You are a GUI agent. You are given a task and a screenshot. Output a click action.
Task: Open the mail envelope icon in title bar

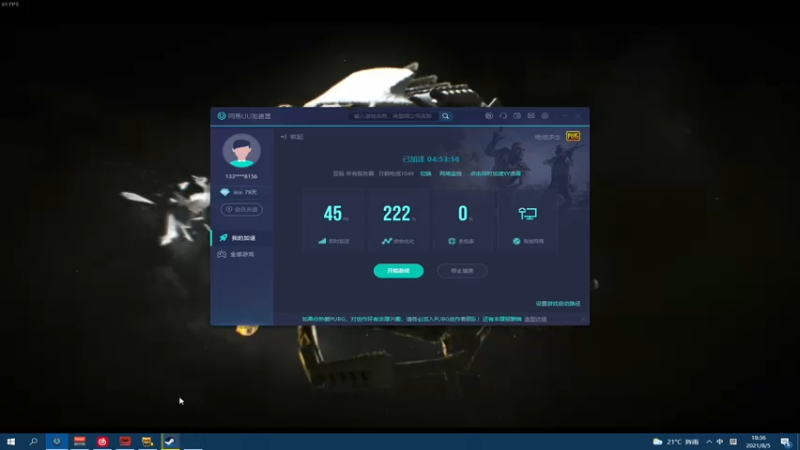click(x=531, y=116)
